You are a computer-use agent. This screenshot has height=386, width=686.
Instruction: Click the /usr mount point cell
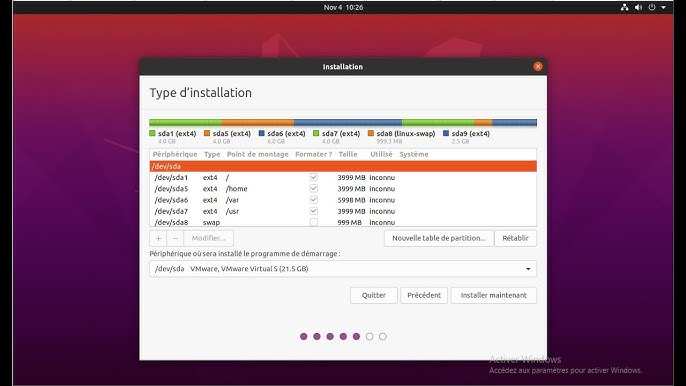(232, 211)
